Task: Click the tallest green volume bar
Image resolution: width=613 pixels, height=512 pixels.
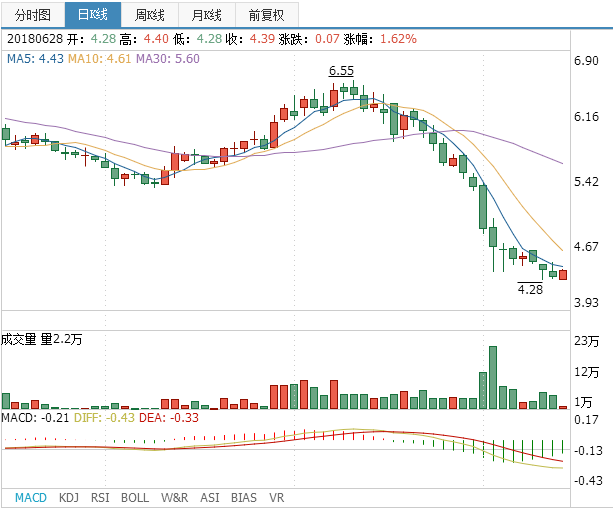Action: click(492, 377)
